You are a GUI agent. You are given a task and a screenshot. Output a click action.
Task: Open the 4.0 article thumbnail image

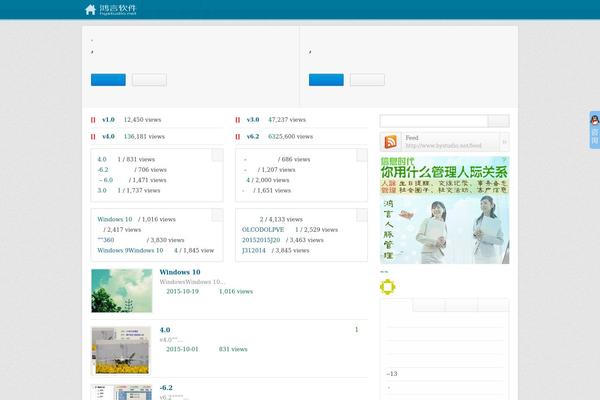click(121, 351)
